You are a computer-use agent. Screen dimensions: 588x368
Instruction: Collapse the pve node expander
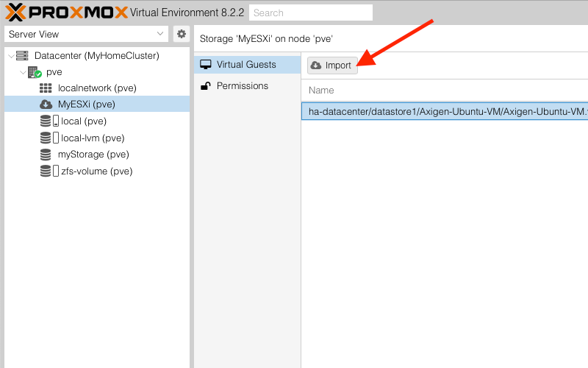(x=23, y=72)
